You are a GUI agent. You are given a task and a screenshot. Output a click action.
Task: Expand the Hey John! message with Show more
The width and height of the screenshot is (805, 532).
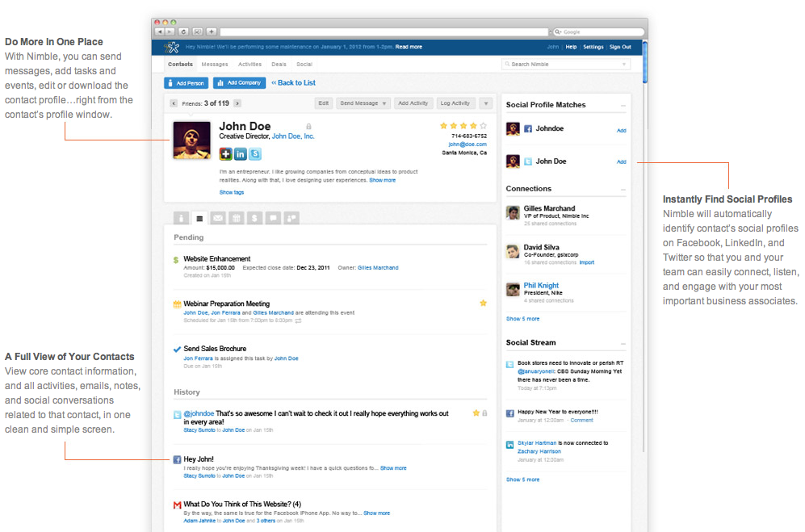pos(393,468)
